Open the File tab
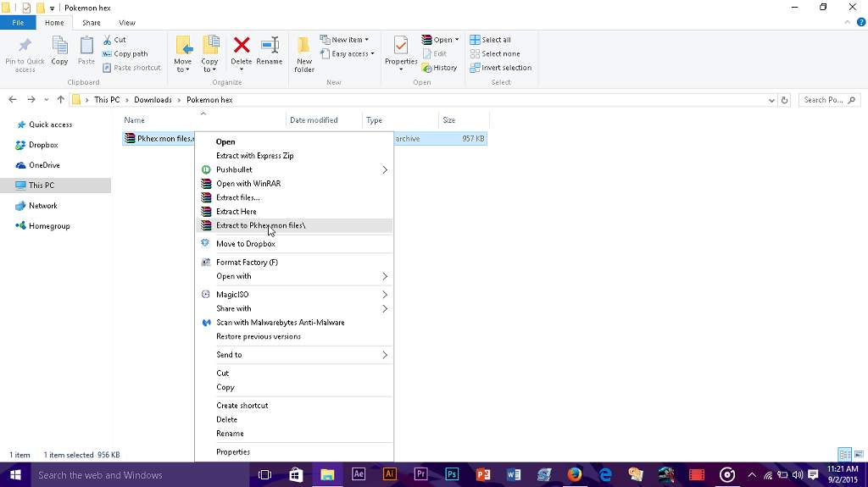 [18, 23]
